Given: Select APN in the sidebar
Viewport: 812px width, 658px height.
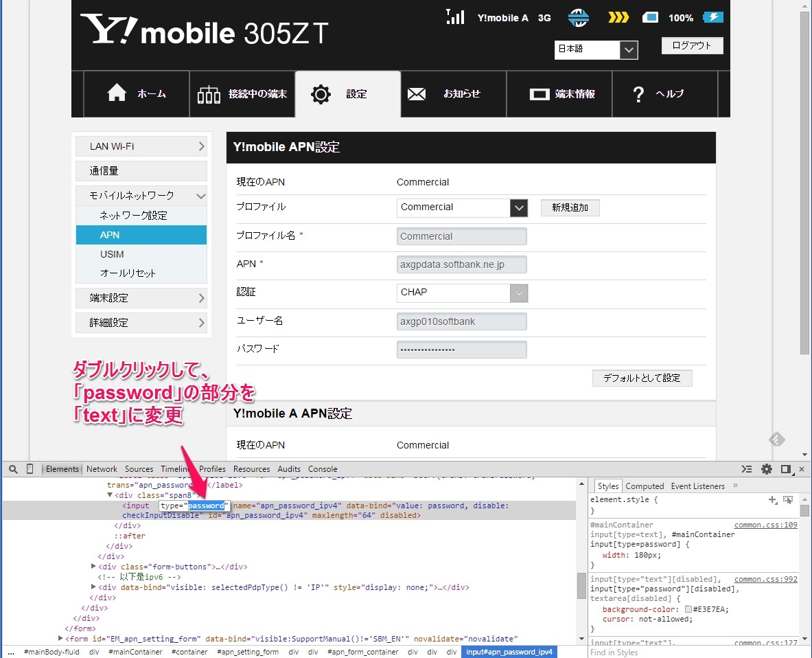Looking at the screenshot, I should (141, 235).
